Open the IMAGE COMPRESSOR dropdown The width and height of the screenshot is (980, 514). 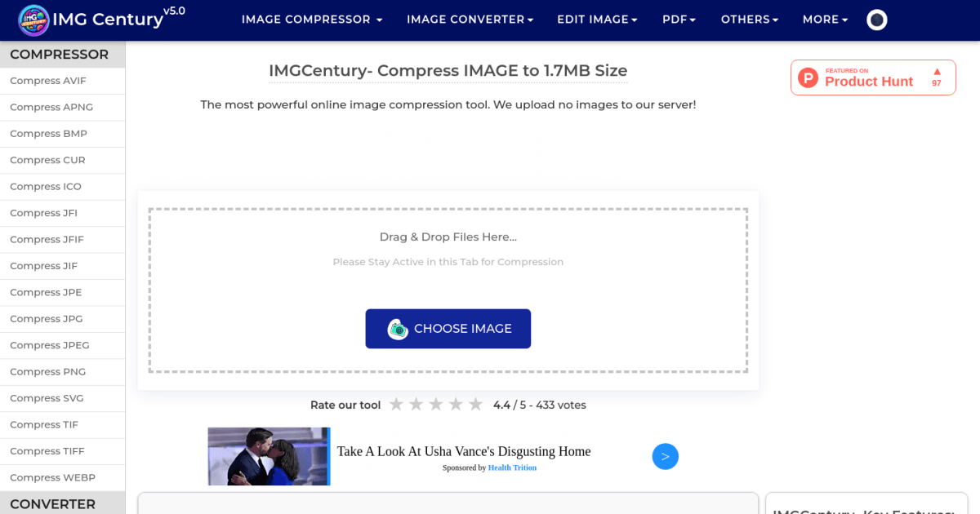tap(312, 19)
